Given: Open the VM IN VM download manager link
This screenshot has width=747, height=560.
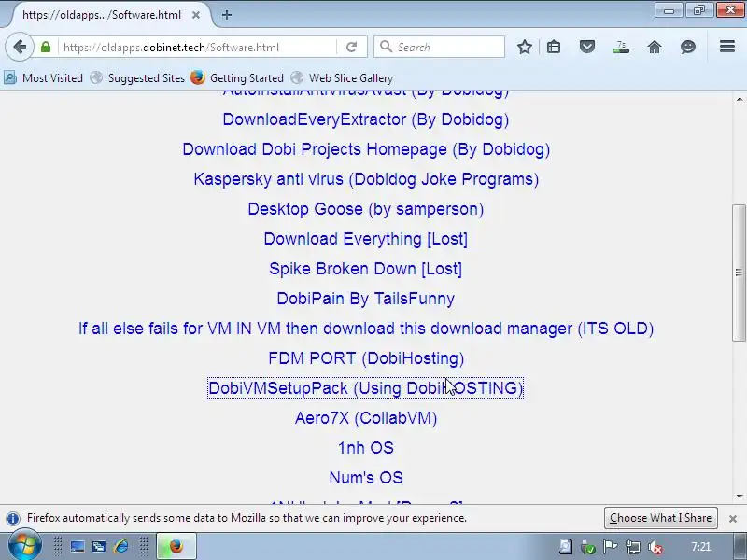Looking at the screenshot, I should coord(366,329).
